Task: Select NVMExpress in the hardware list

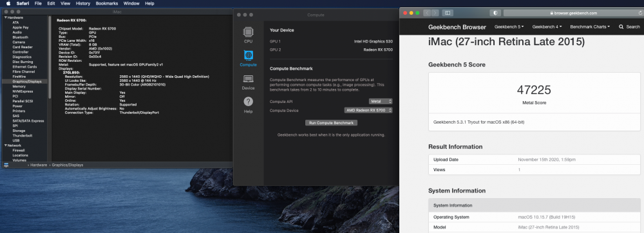Action: 22,91
